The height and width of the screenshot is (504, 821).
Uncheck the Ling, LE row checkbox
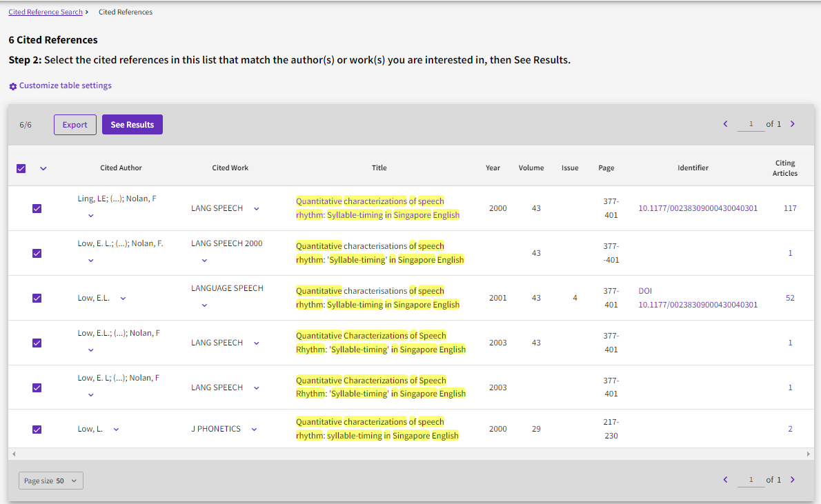click(x=37, y=208)
